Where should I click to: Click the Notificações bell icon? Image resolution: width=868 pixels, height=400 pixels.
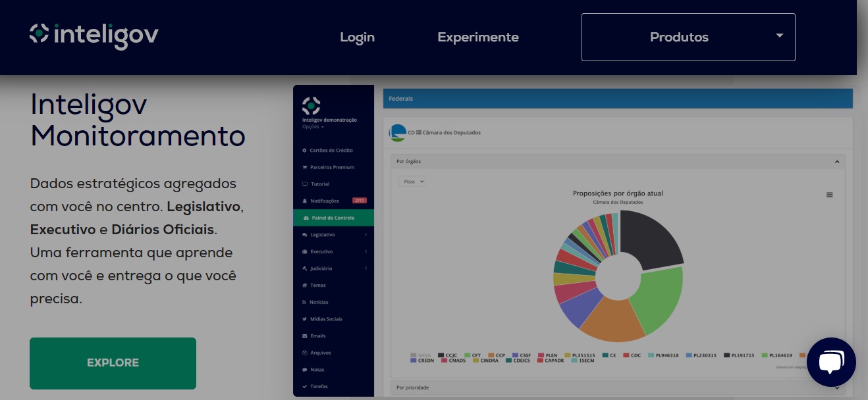point(304,201)
